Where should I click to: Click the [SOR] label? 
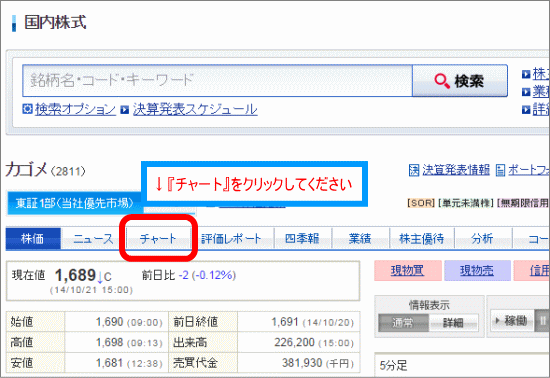point(421,203)
